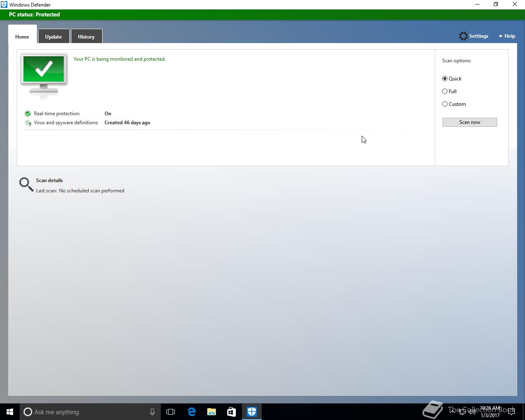Start scanning with Scan now button
This screenshot has width=525, height=420.
tap(470, 122)
